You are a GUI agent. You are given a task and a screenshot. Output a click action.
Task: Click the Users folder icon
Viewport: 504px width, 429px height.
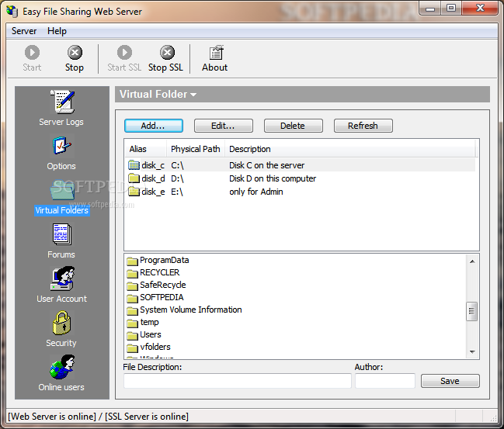click(x=132, y=335)
